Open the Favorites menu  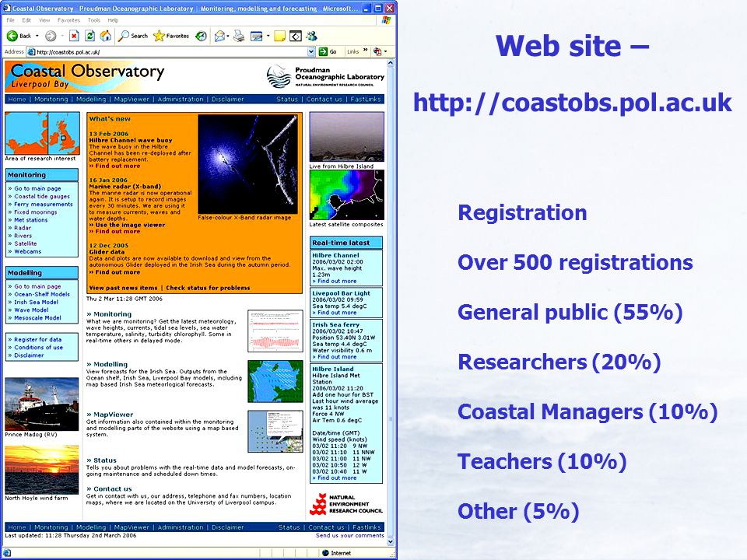point(68,20)
